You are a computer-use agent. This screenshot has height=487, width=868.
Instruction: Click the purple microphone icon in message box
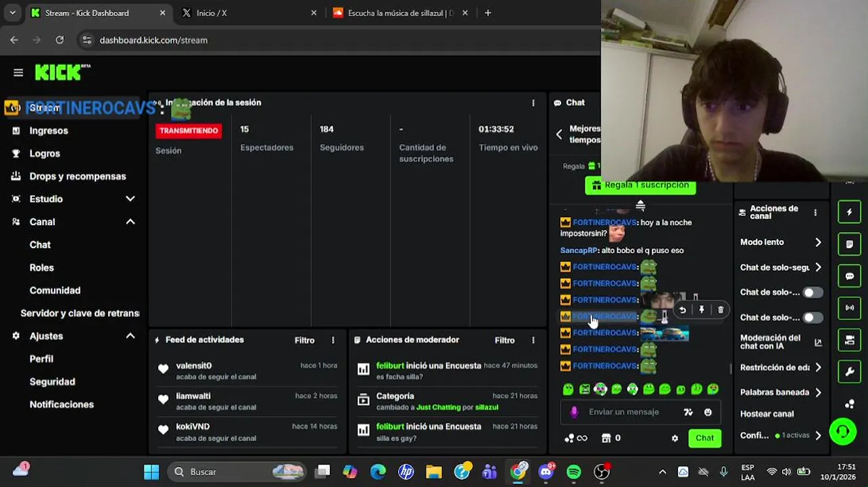574,412
